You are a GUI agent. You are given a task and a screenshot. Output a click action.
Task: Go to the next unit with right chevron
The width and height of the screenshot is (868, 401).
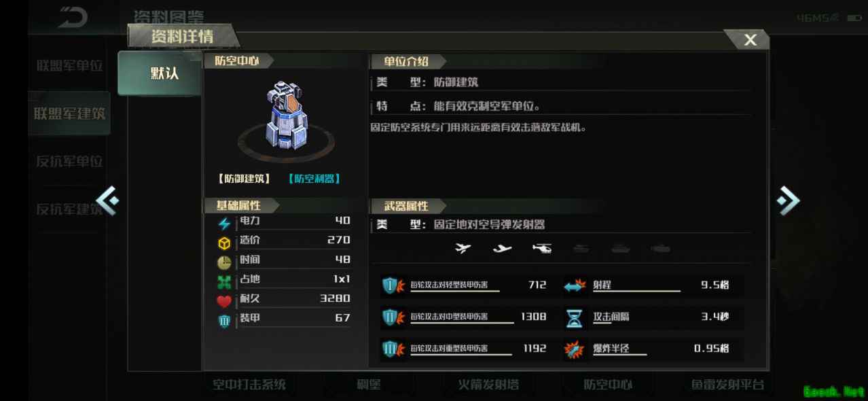click(x=788, y=200)
